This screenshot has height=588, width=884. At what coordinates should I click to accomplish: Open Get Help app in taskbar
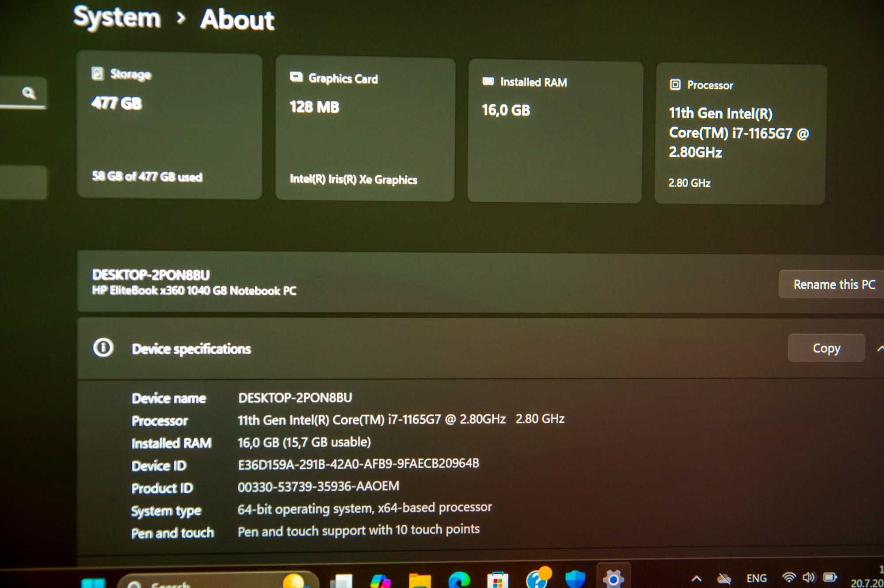[x=538, y=578]
